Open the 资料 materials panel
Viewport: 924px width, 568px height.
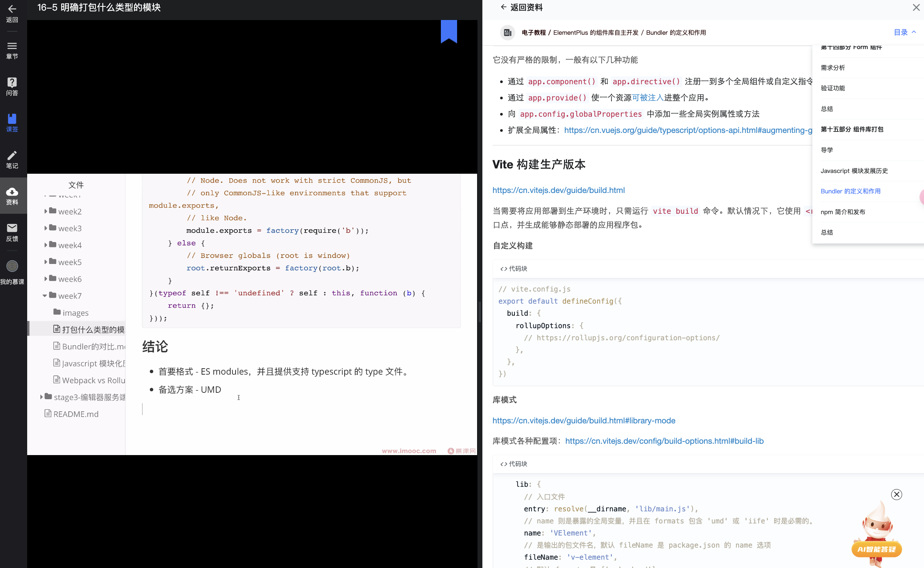coord(12,196)
